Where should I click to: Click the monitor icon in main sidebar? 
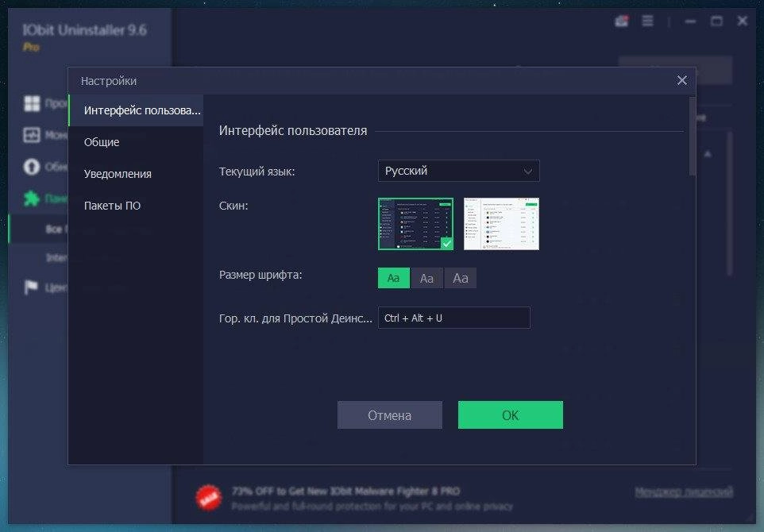pyautogui.click(x=32, y=135)
